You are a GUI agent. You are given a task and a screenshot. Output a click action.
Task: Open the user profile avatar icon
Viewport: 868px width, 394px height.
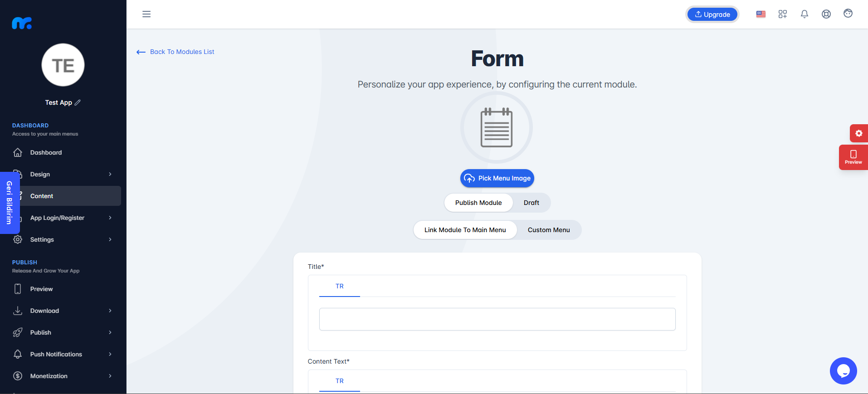[848, 14]
